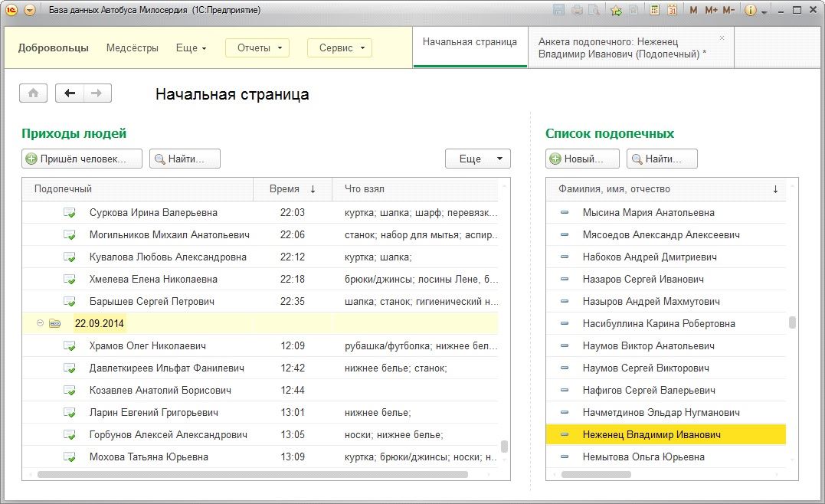Viewport: 825px width, 504px height.
Task: Open the Еще dropdown above visits table
Action: pyautogui.click(x=478, y=159)
